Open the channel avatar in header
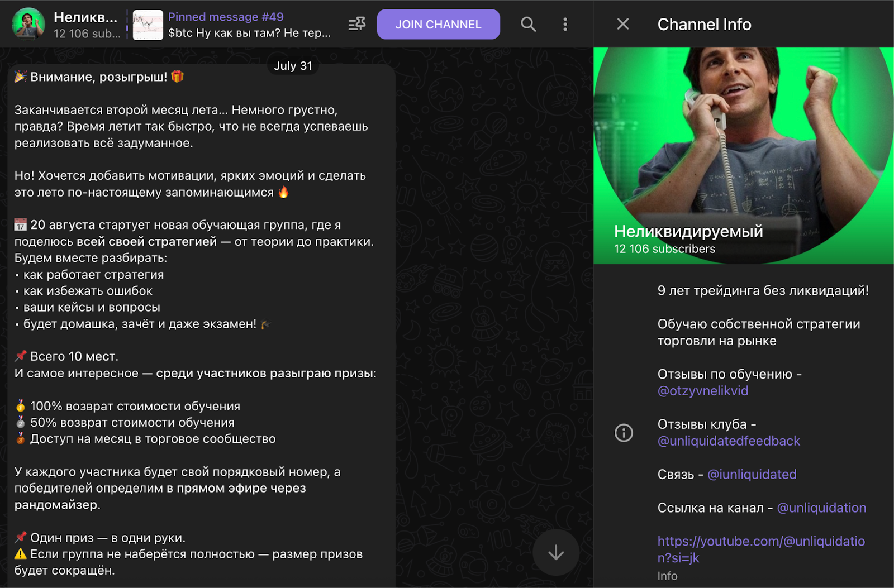This screenshot has height=588, width=894. coord(28,25)
